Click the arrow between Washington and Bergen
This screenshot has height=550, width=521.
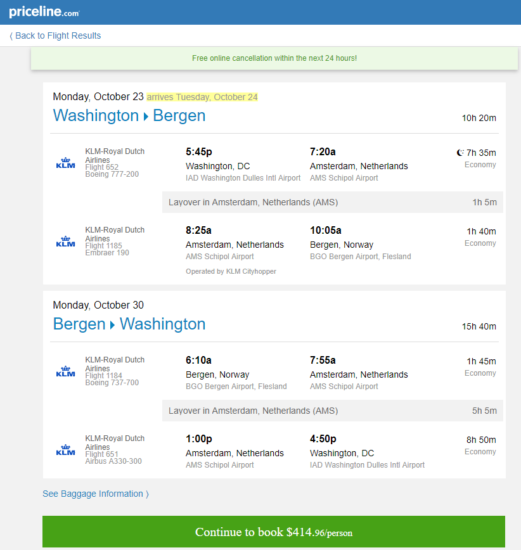click(x=146, y=116)
